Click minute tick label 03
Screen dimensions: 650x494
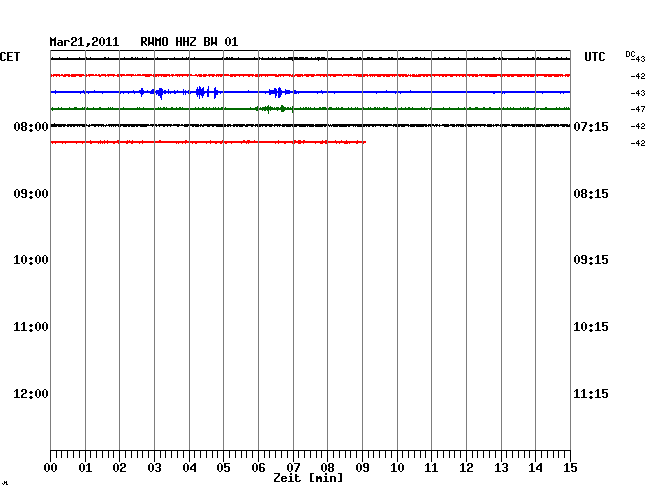(155, 468)
